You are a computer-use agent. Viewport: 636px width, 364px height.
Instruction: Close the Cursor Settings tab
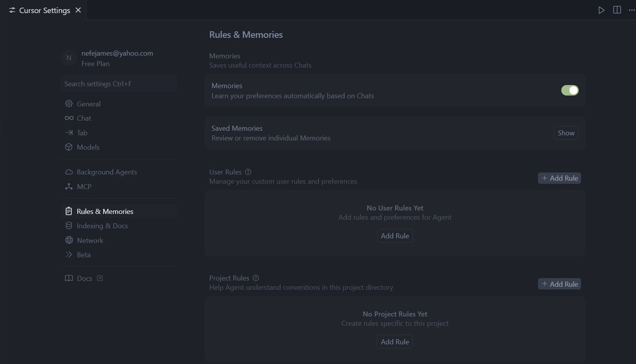pos(78,10)
